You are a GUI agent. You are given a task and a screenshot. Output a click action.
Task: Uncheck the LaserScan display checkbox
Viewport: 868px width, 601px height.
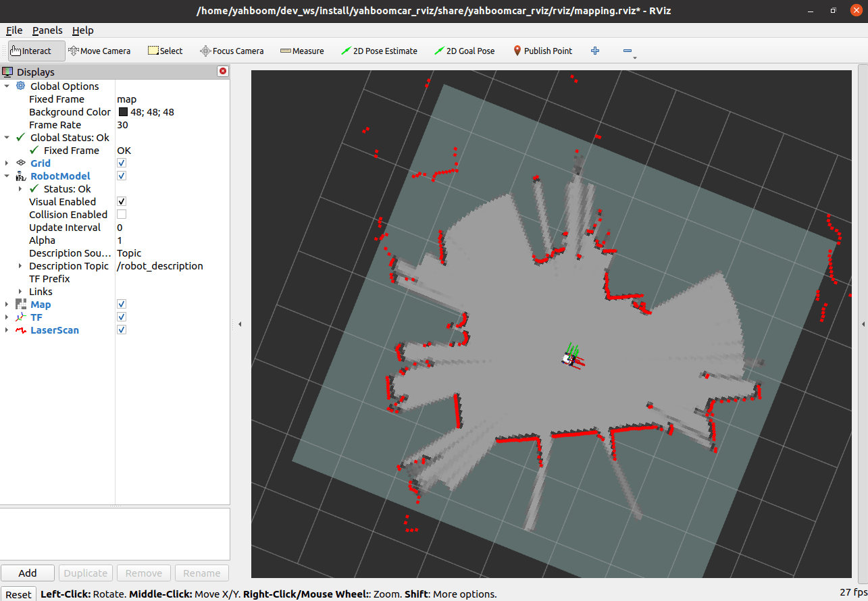pos(122,330)
